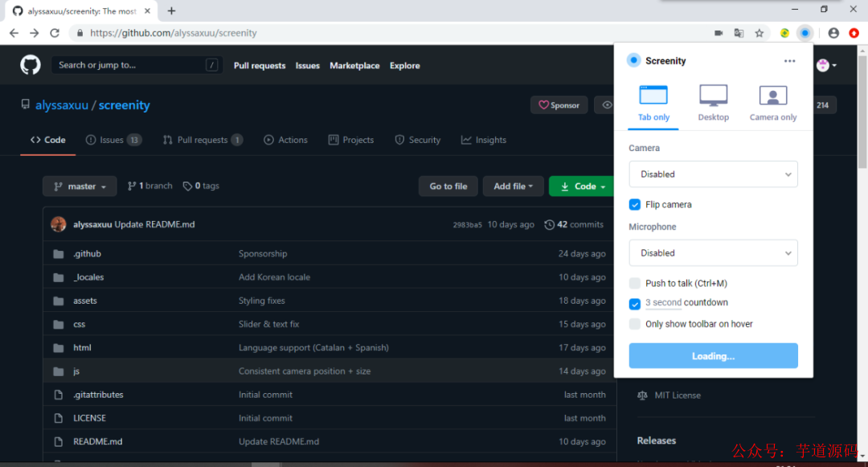Click Pull requests in the top navigation

click(x=260, y=65)
